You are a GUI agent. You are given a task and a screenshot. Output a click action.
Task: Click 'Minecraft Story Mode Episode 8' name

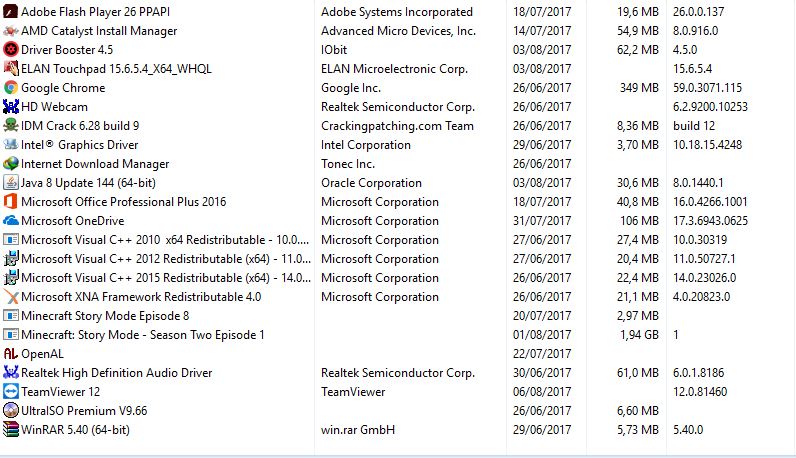pyautogui.click(x=105, y=316)
